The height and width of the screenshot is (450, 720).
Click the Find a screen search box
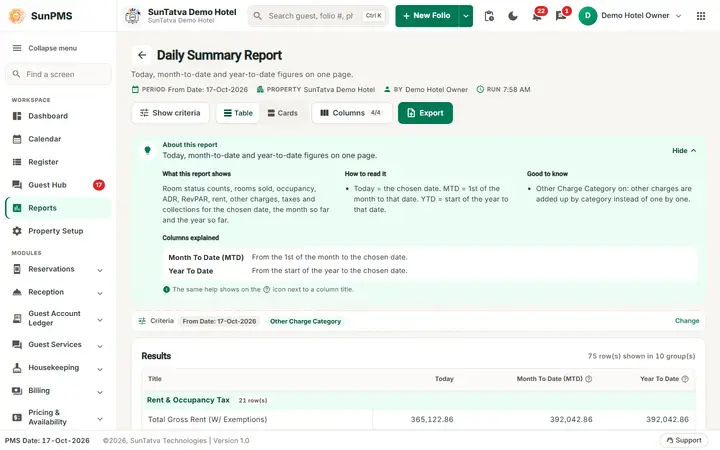[58, 74]
